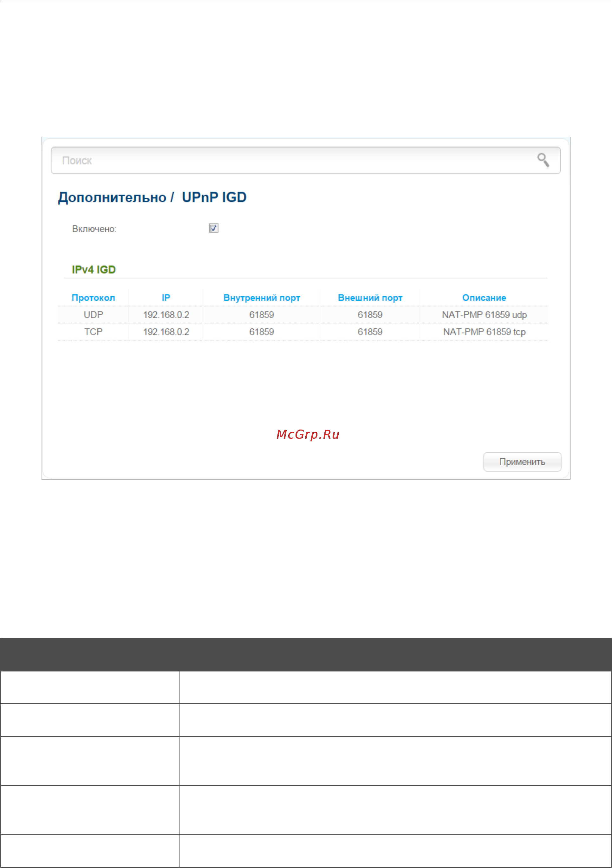
Task: Click external port 61859 in TCP row
Action: pyautogui.click(x=370, y=332)
